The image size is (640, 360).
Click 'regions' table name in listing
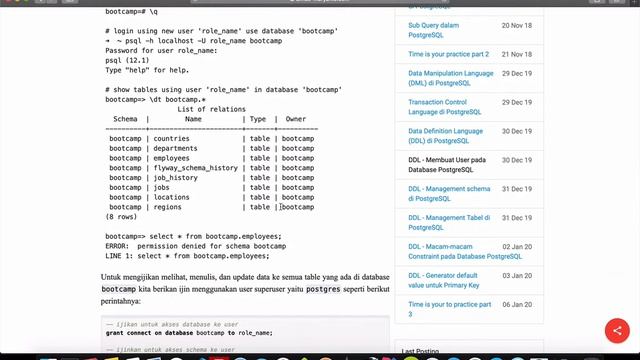(x=167, y=207)
